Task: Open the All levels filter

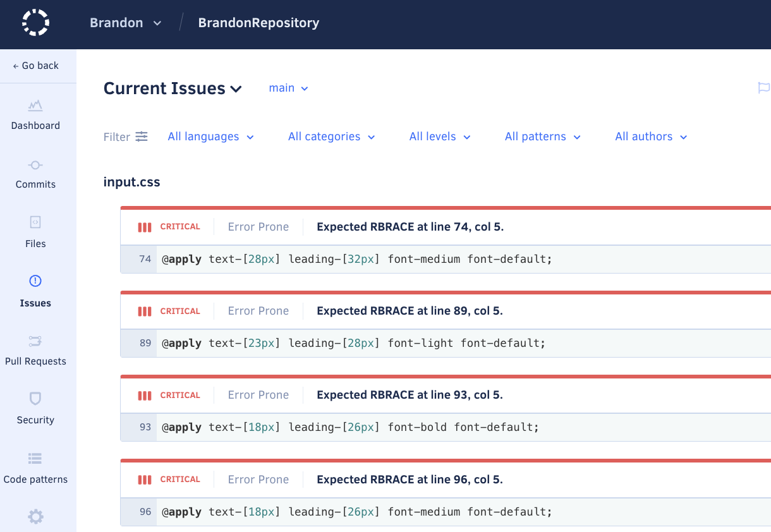Action: coord(439,136)
